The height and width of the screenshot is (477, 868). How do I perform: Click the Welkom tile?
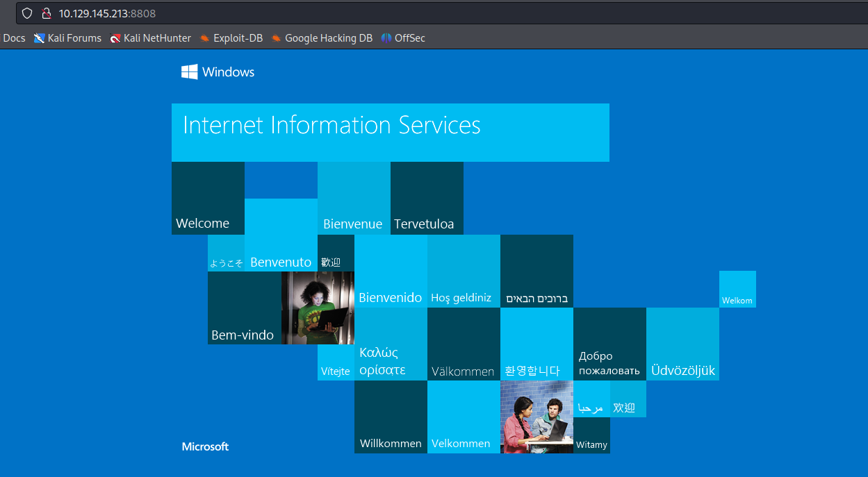click(737, 289)
